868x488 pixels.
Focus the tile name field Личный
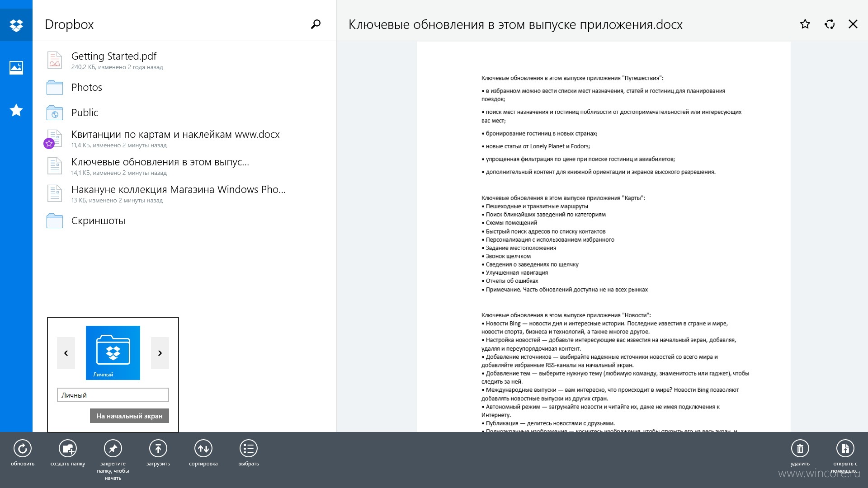(113, 395)
